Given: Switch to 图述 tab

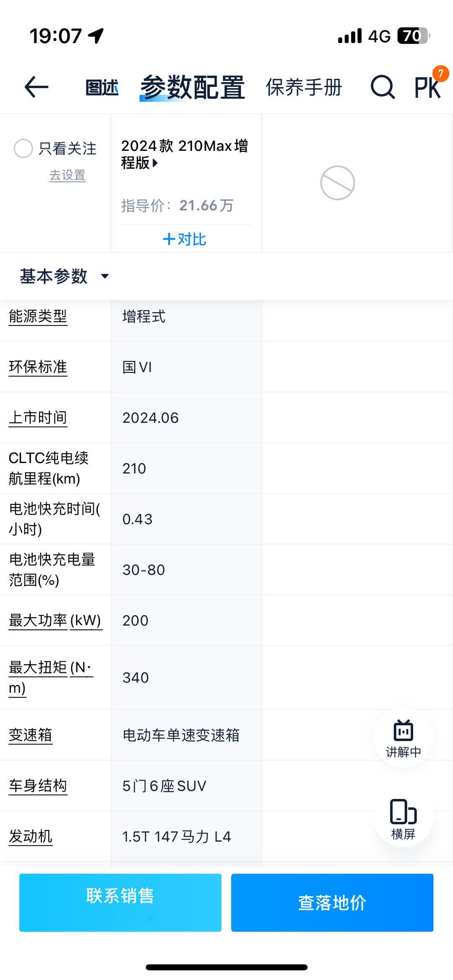Looking at the screenshot, I should pos(102,88).
